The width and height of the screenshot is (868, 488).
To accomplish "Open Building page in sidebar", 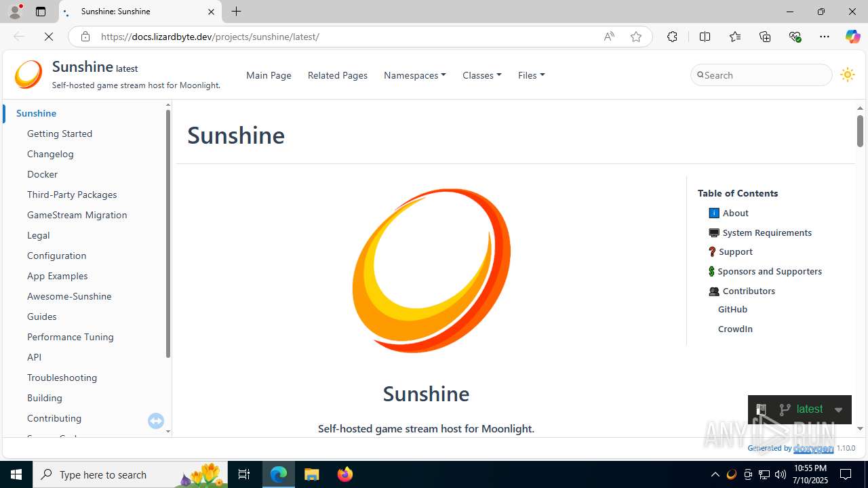I will point(45,398).
